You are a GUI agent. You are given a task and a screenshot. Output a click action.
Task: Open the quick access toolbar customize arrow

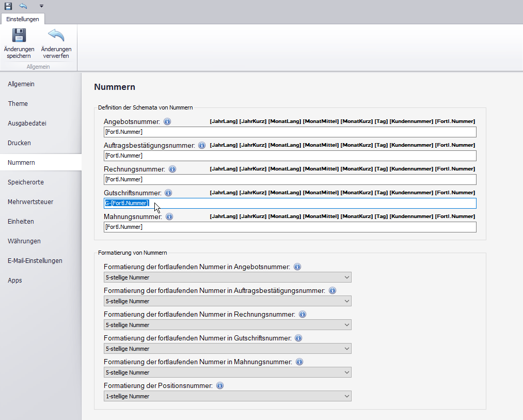pos(41,6)
